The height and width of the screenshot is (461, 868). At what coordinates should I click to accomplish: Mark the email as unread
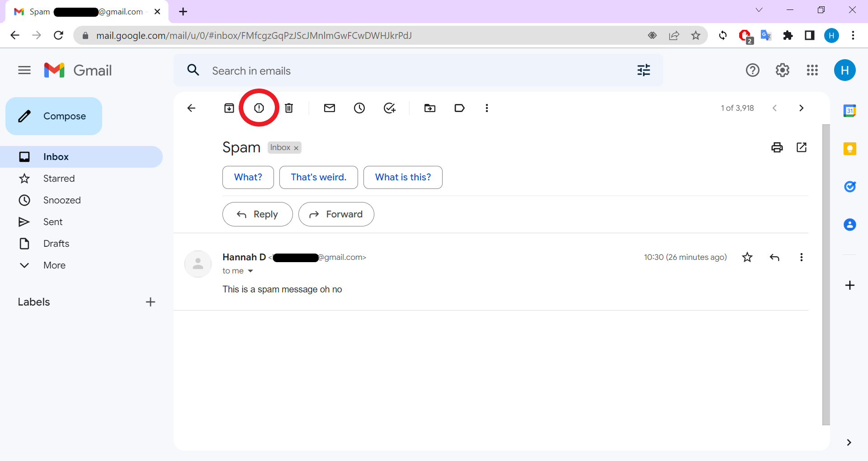click(x=330, y=108)
